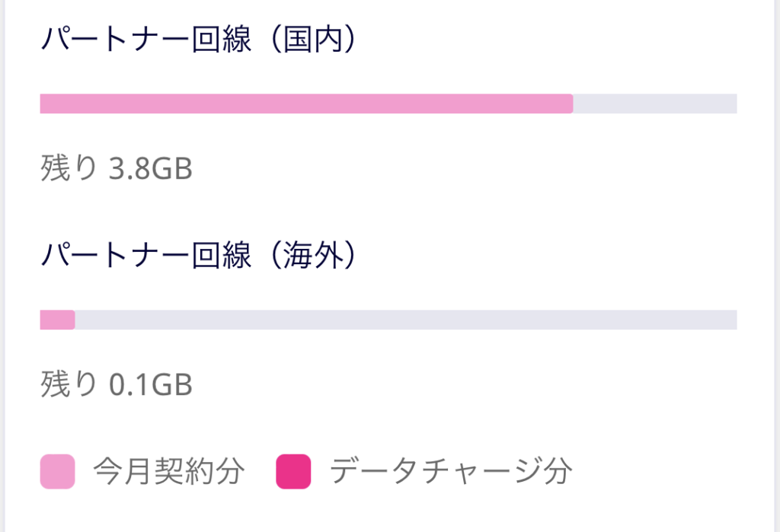Select the 今月契約分 legend label
Screen dimensions: 780x532
[x=169, y=471]
